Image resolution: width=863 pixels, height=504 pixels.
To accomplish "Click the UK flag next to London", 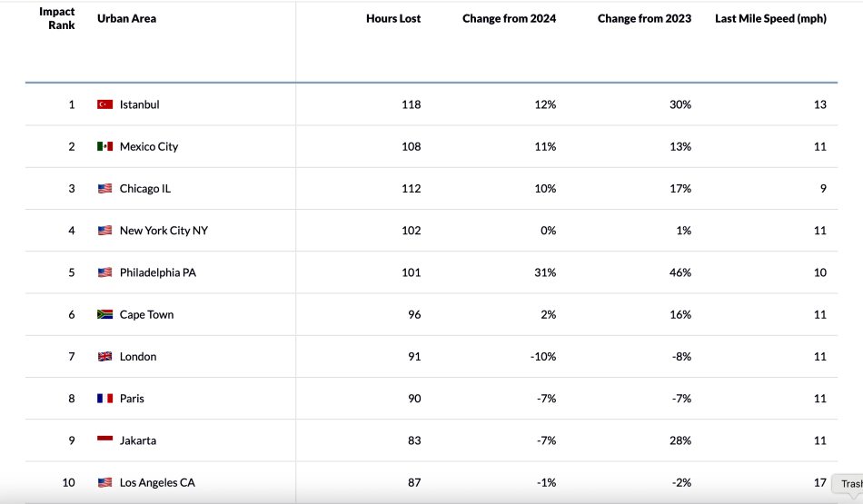I will [x=104, y=357].
